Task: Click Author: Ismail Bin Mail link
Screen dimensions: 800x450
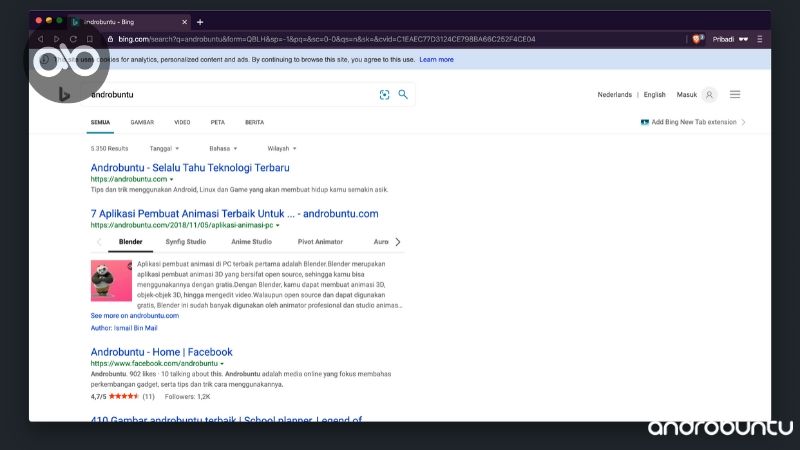Action: click(124, 328)
